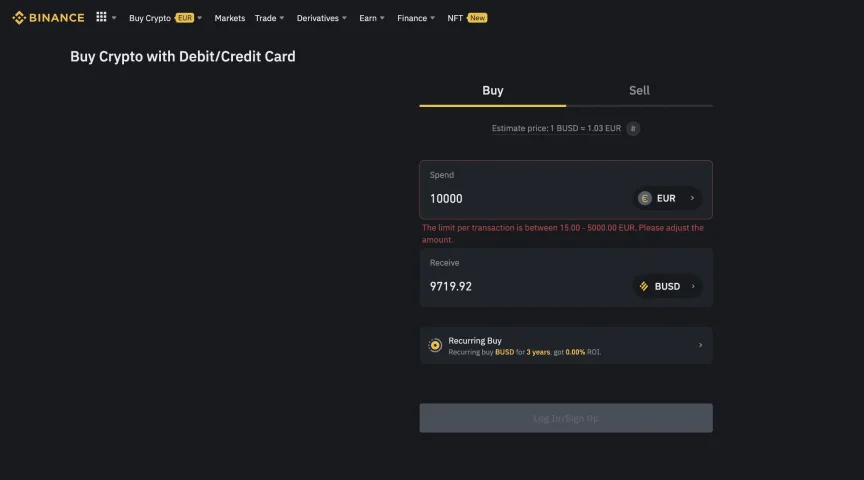Expand the Derivatives dropdown menu

(x=322, y=18)
